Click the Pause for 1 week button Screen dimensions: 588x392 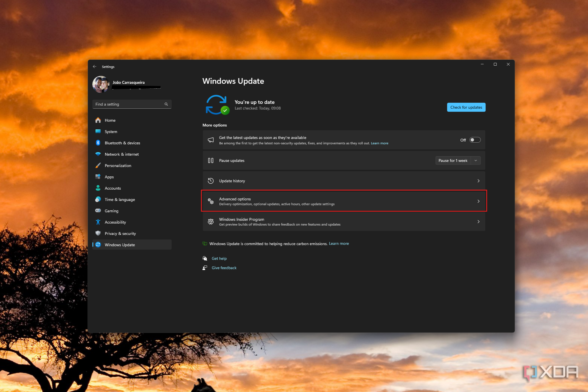tap(453, 160)
